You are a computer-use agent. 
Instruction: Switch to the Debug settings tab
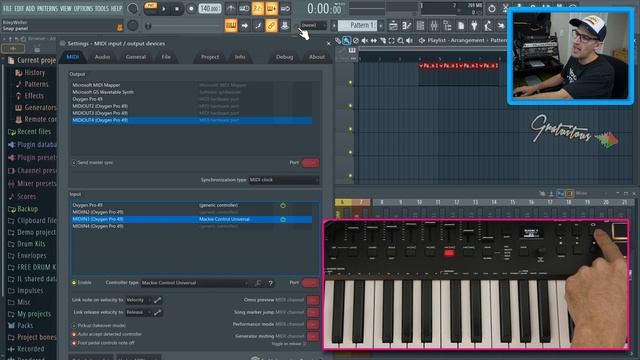(284, 57)
